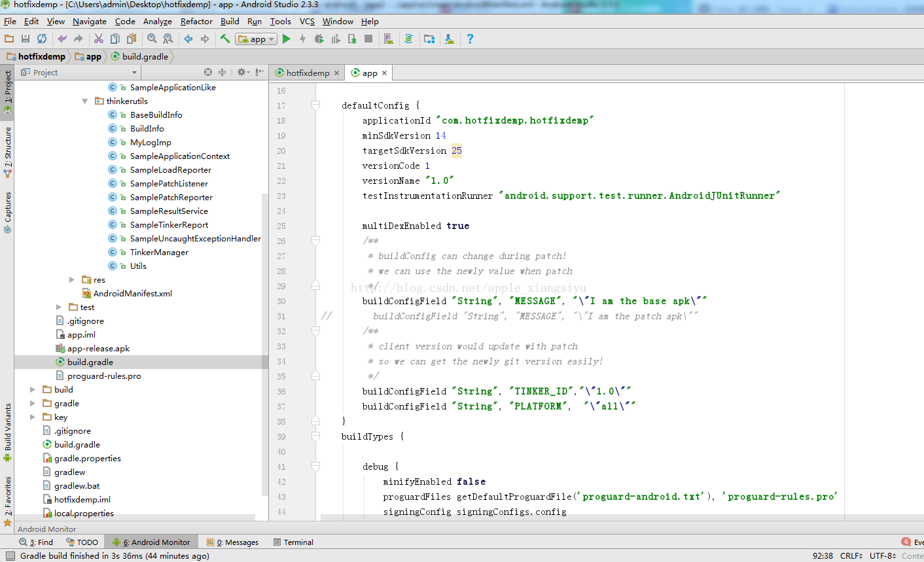Hide the Project panel with pin icon

tap(260, 72)
